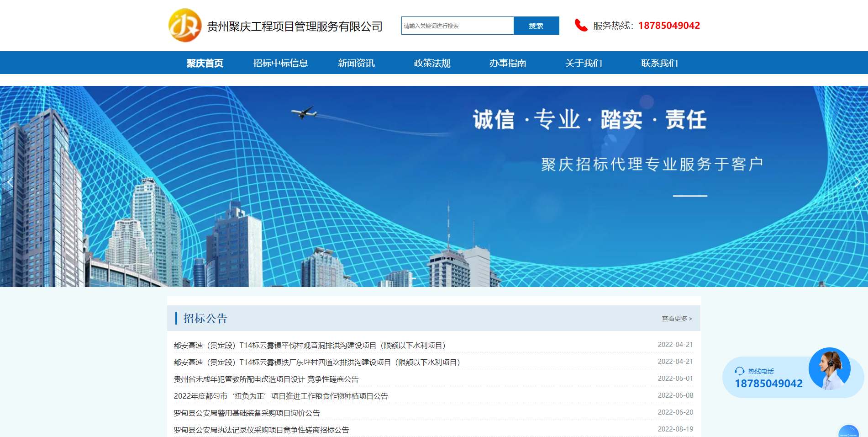
Task: Click the 诚信·专业·踏实·责任 banner slogan
Action: coord(589,120)
